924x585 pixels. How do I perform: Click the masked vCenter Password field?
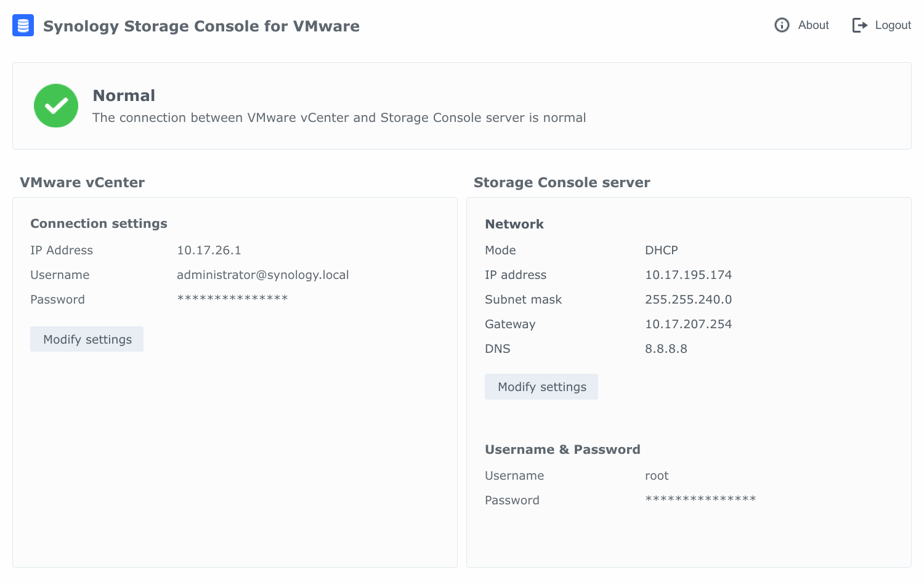232,299
